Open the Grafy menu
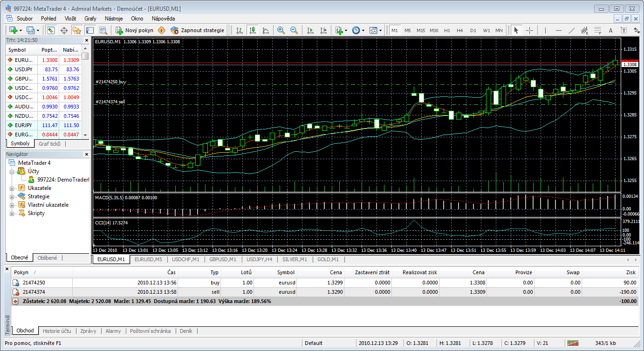This screenshot has width=644, height=351. 90,19
